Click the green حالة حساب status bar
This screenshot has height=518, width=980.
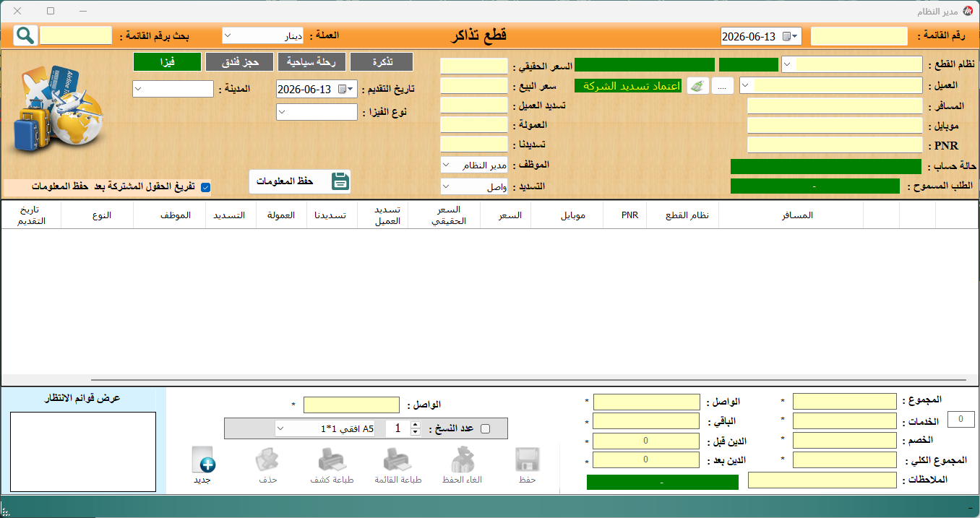[x=826, y=167]
